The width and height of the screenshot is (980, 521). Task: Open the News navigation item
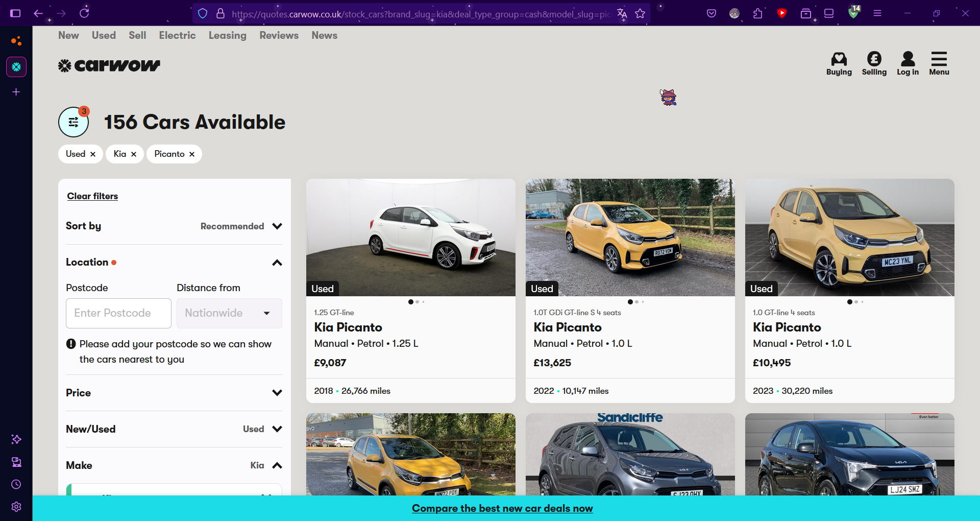point(325,35)
